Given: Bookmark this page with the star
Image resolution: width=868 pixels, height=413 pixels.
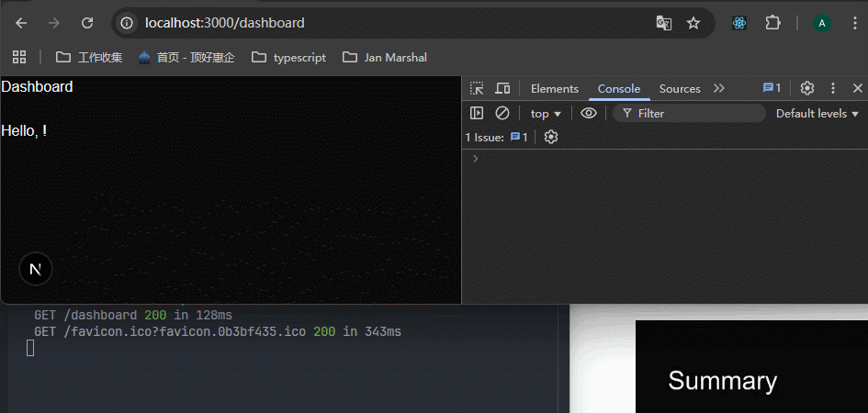Looking at the screenshot, I should point(693,23).
